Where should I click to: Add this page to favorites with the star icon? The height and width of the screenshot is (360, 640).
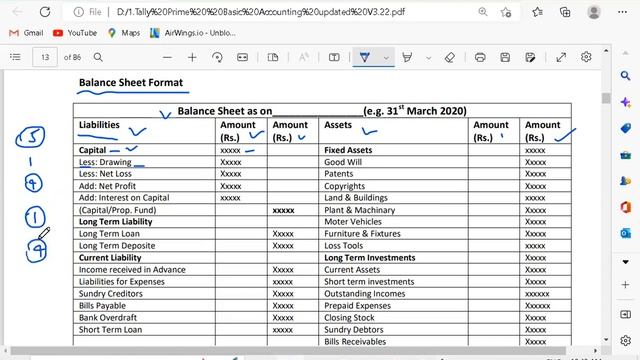pyautogui.click(x=506, y=12)
